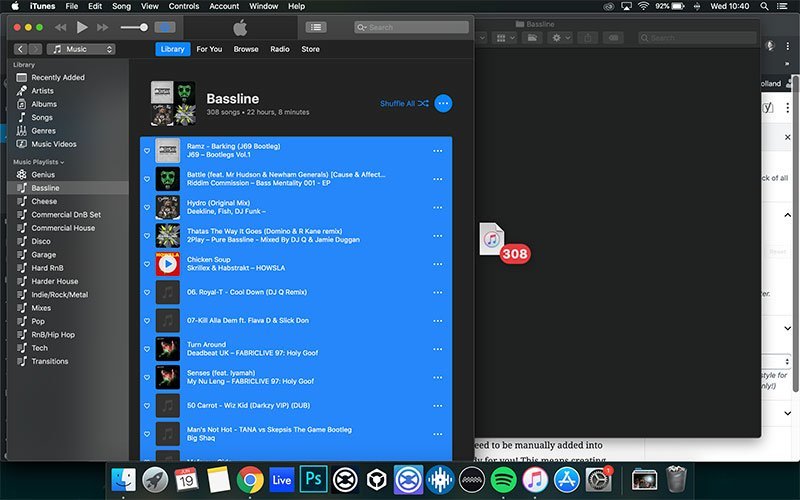
Task: Open options for Hydro (Original Mix)
Action: tap(438, 208)
